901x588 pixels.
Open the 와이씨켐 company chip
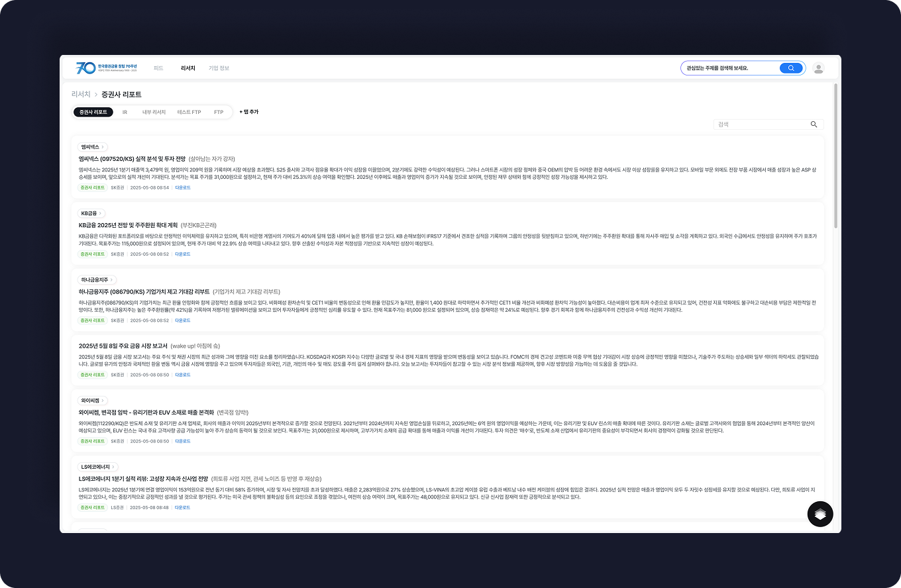93,401
